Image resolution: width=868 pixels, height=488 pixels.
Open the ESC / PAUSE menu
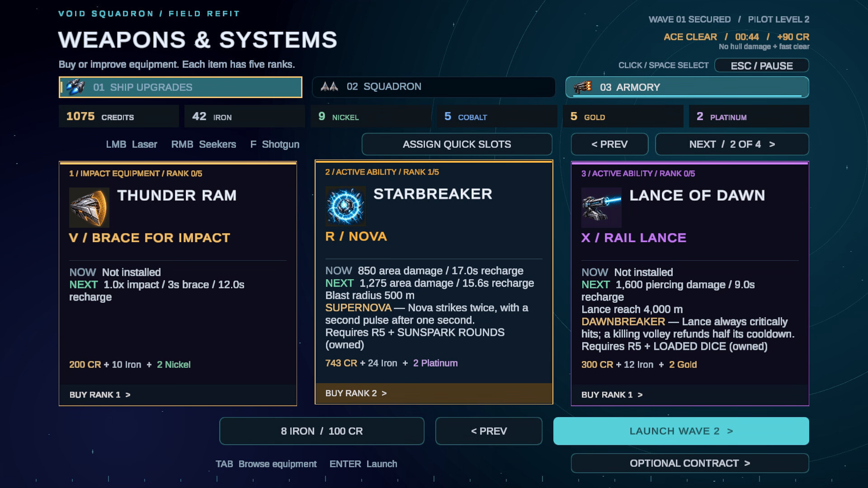[x=762, y=66]
